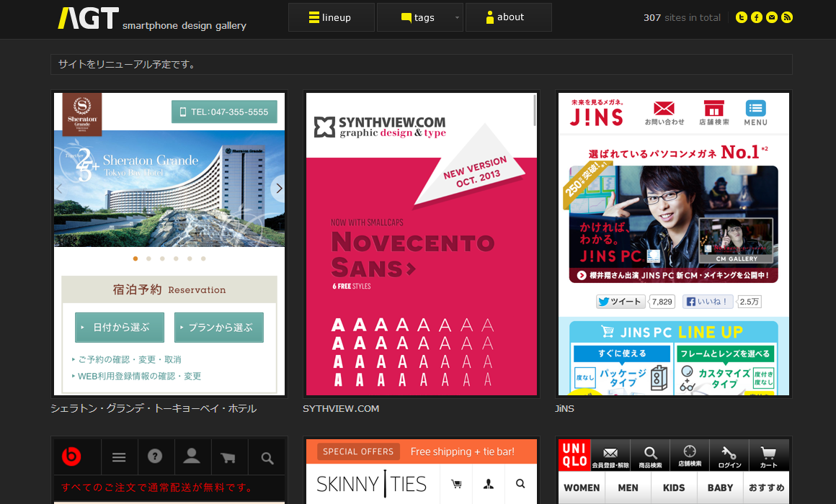Click JINS お問い合わせ mail icon
Screen dimensions: 836x504
coord(664,113)
